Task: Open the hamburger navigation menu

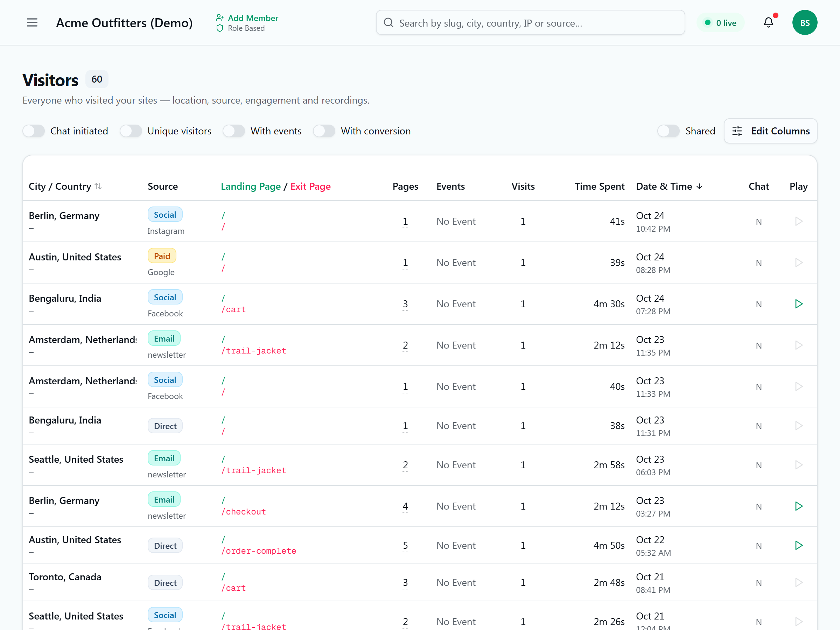Action: (x=32, y=23)
